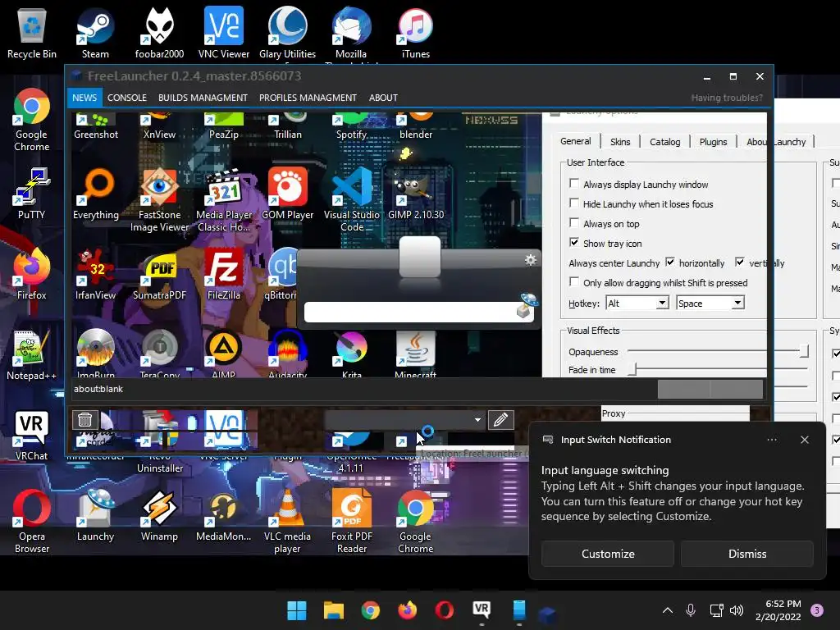Viewport: 840px width, 630px height.
Task: Open the Windows Start button
Action: click(296, 610)
